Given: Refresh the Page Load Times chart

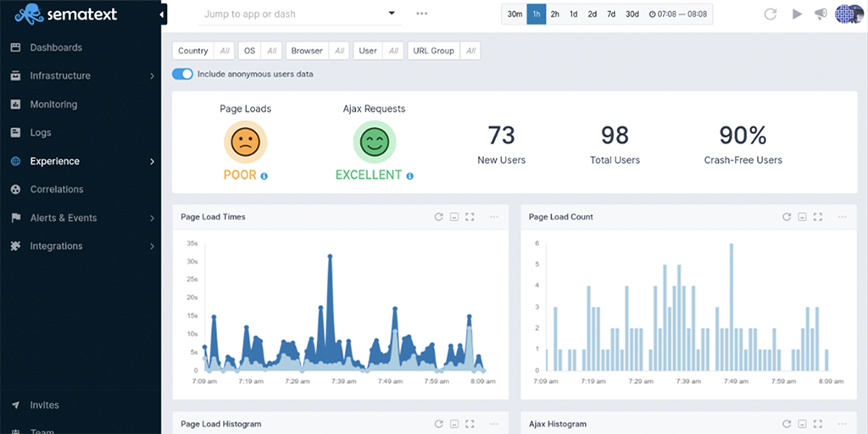Looking at the screenshot, I should click(x=438, y=217).
